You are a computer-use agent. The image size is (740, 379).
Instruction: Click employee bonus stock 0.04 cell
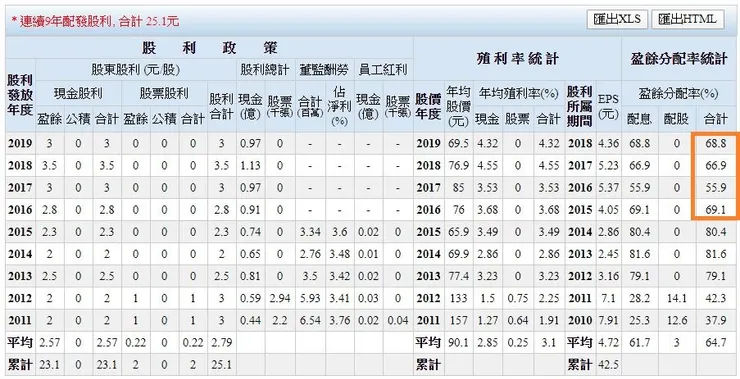tap(397, 320)
